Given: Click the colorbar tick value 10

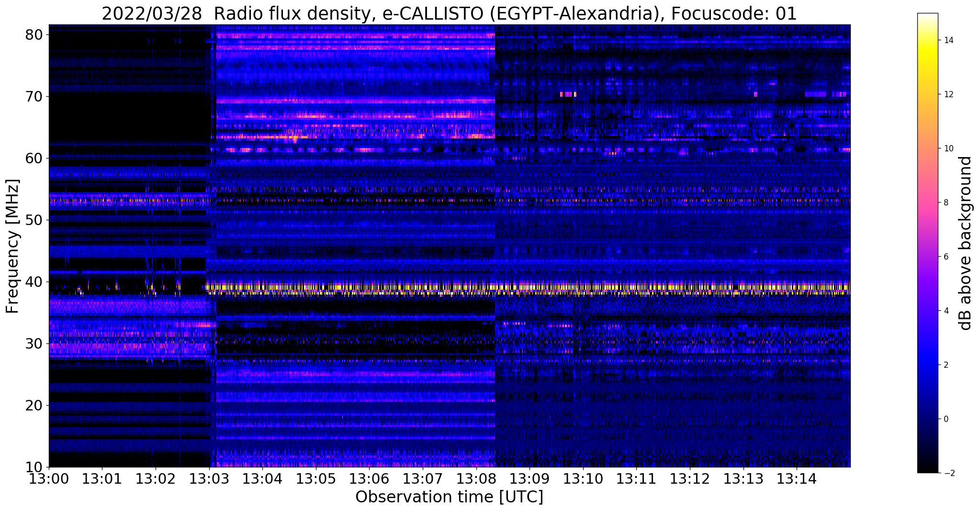Looking at the screenshot, I should point(948,148).
